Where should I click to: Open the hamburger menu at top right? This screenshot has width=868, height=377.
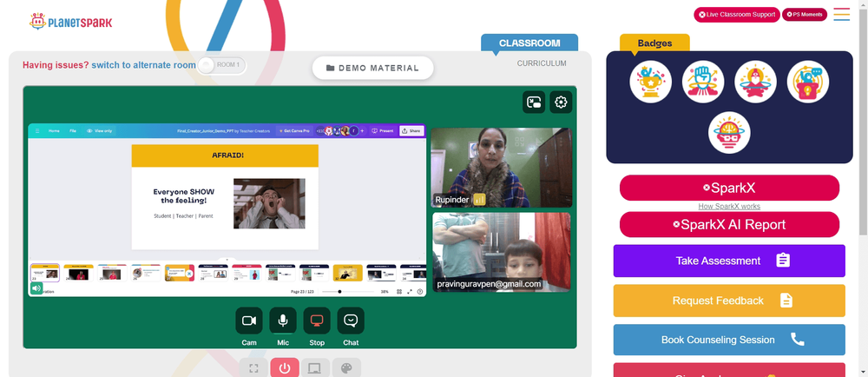841,15
